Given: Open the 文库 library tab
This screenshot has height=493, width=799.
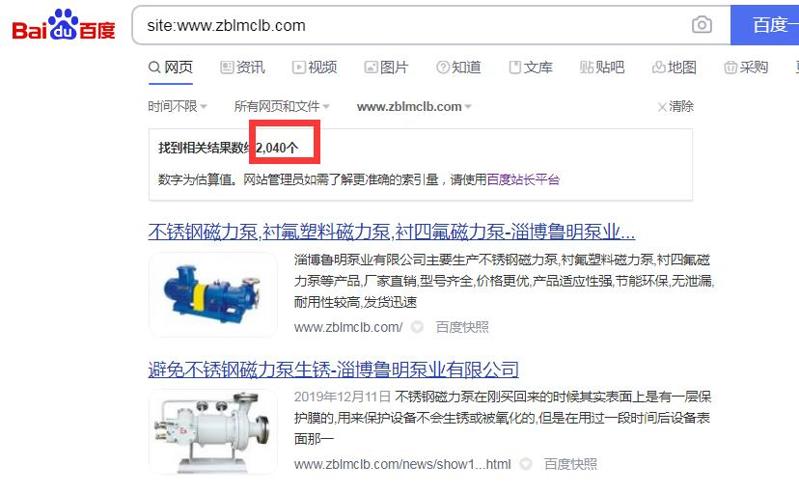Looking at the screenshot, I should pyautogui.click(x=530, y=67).
